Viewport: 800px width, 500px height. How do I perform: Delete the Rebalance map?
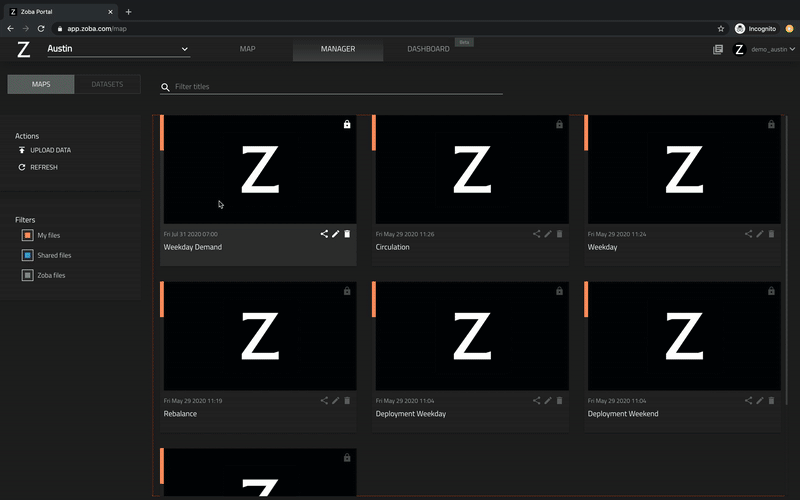click(347, 401)
